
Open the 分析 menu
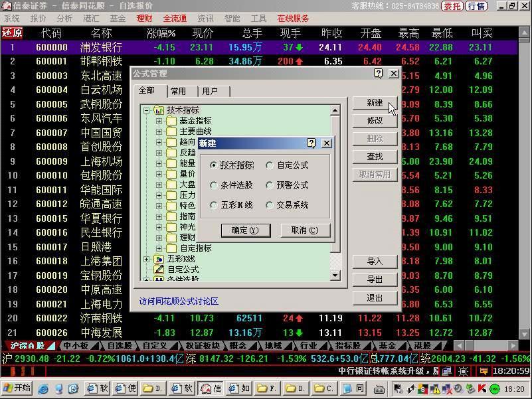point(64,19)
